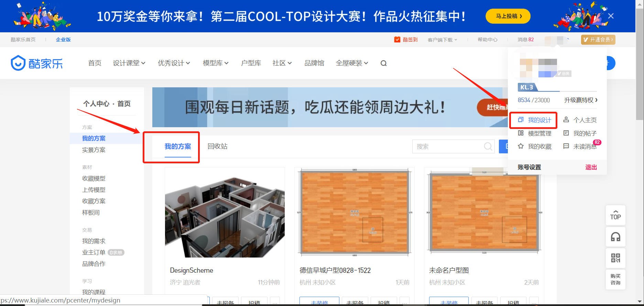Close the top contest banner
The height and width of the screenshot is (306, 644).
coord(611,16)
